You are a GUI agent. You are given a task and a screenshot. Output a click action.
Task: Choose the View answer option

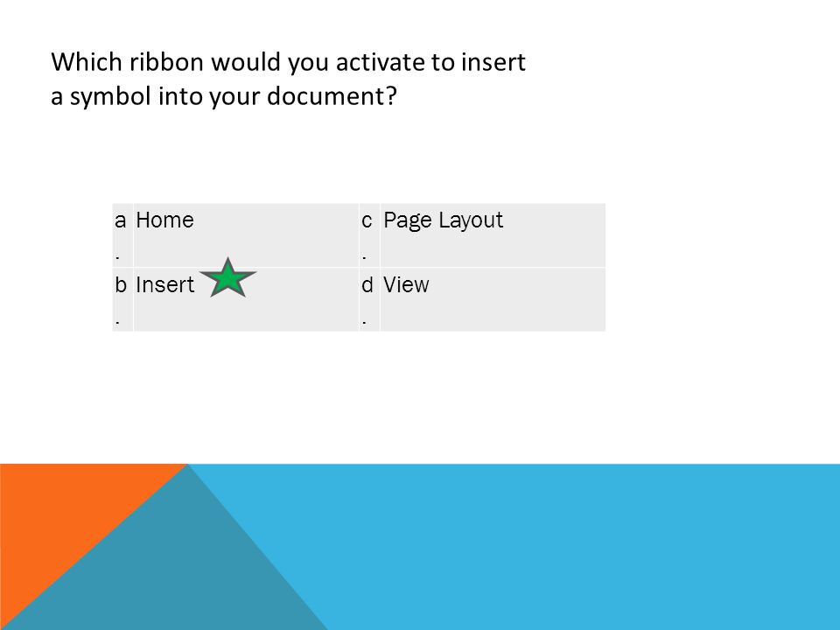pos(405,284)
